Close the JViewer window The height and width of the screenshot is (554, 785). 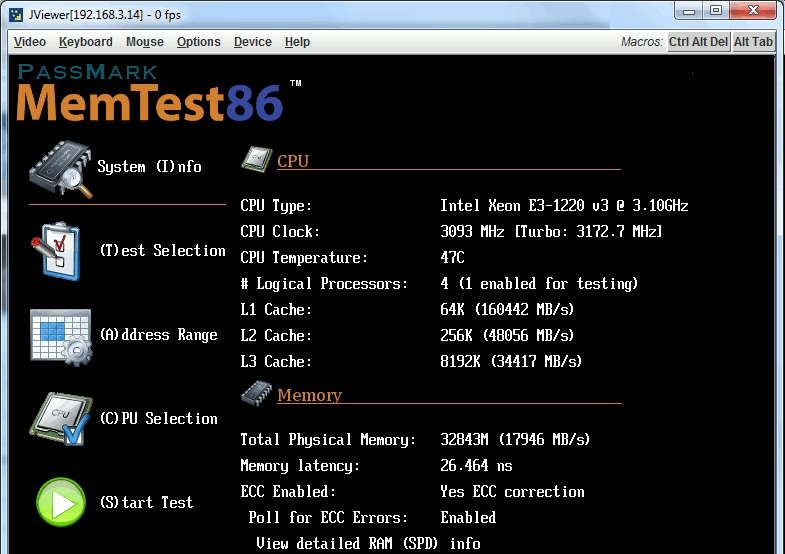pyautogui.click(x=753, y=11)
